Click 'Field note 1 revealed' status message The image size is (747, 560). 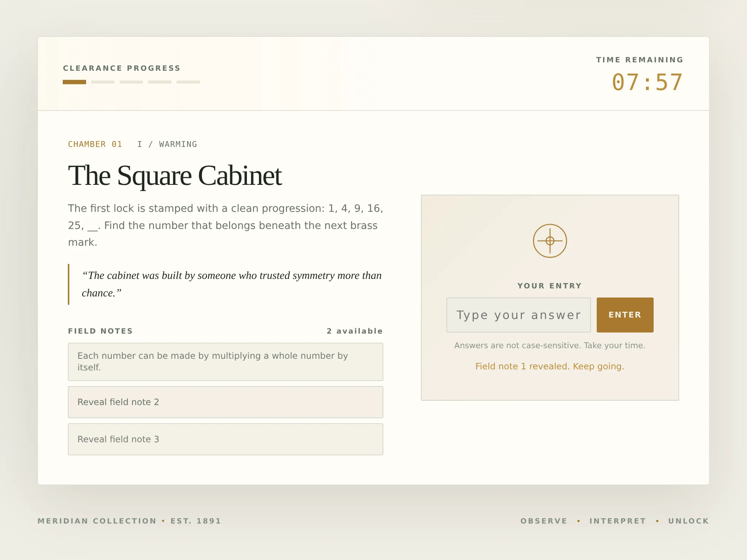click(550, 366)
